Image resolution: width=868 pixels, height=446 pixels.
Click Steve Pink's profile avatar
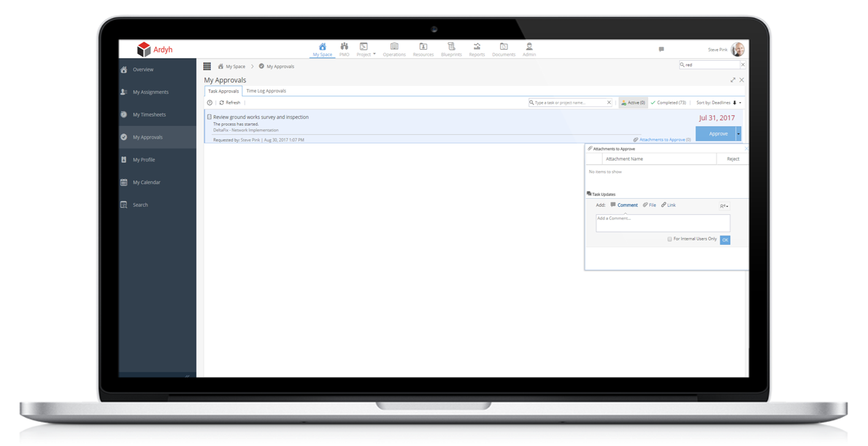tap(737, 50)
